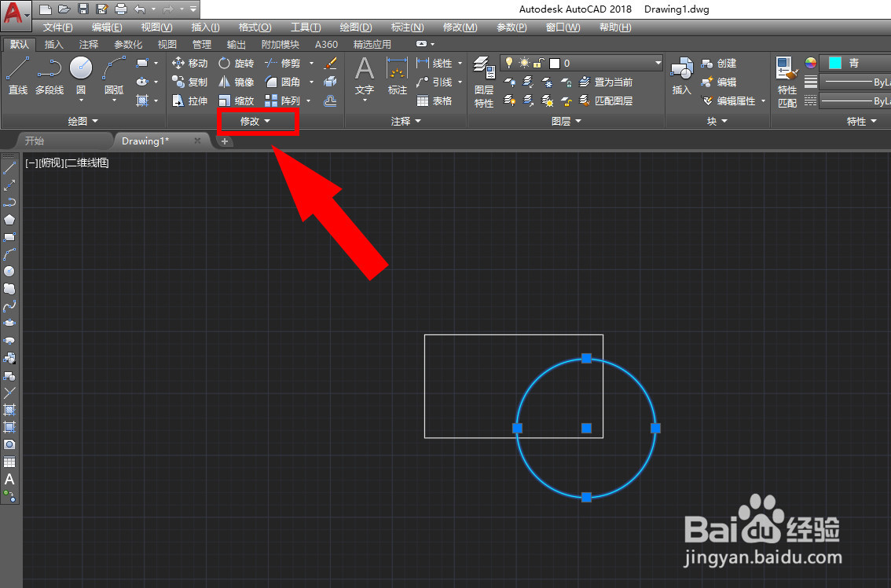Click the Open file icon in quick access toolbar
Viewport: 891px width, 588px height.
click(x=64, y=9)
